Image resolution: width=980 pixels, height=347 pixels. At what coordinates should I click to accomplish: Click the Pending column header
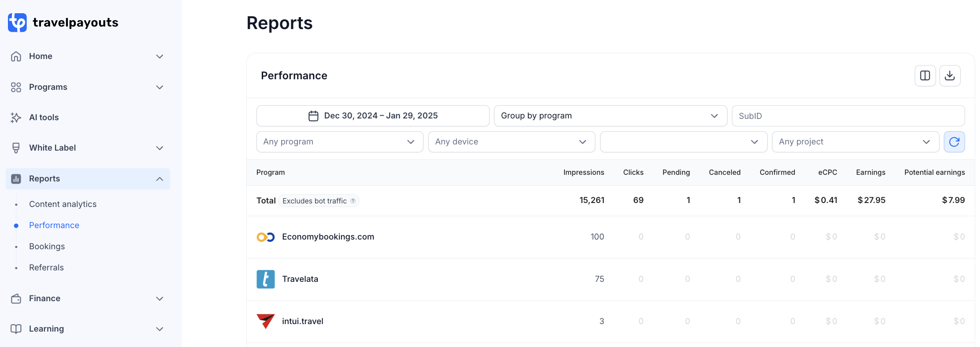(x=676, y=173)
